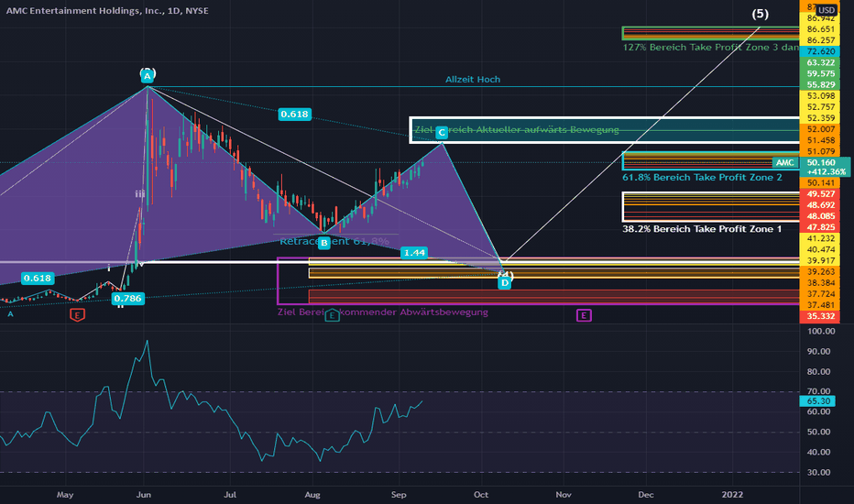This screenshot has width=854, height=504.
Task: Select pattern point C marker
Action: pos(442,132)
